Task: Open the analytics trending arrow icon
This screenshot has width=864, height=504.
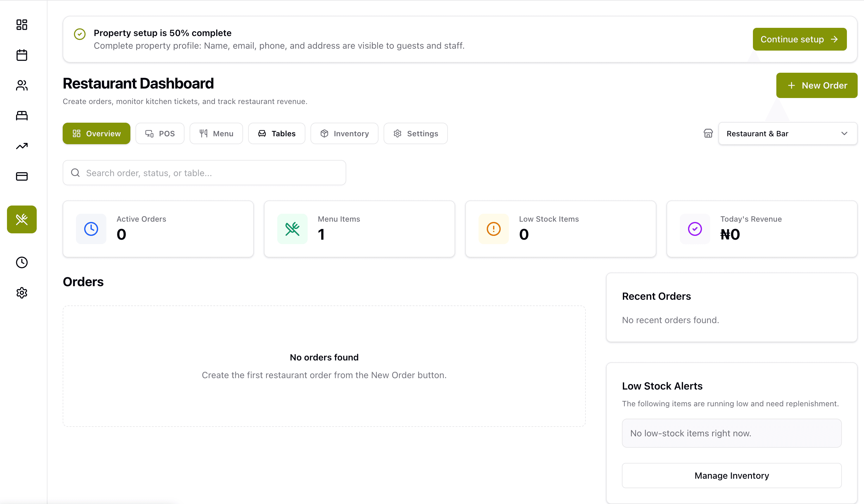Action: coord(22,146)
